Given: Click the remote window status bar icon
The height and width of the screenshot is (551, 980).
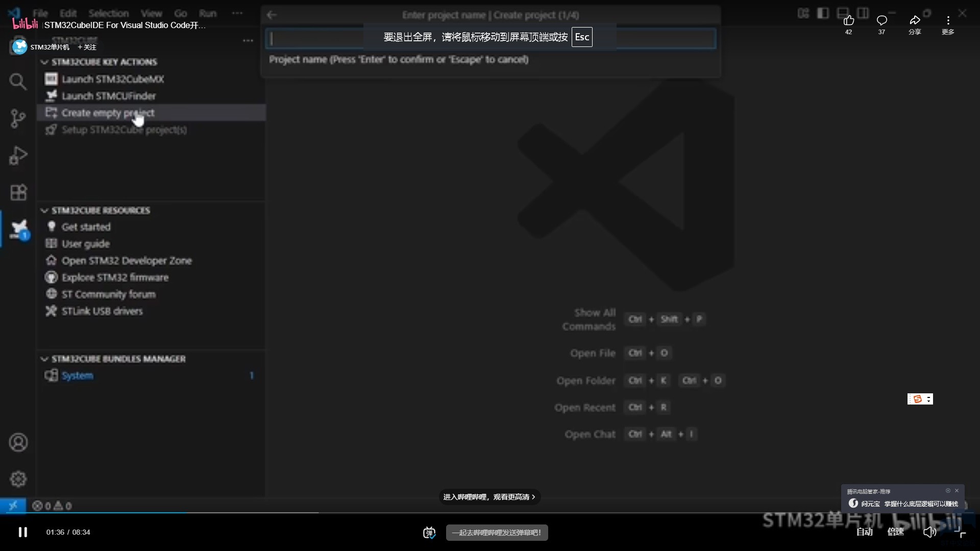Looking at the screenshot, I should tap(13, 506).
